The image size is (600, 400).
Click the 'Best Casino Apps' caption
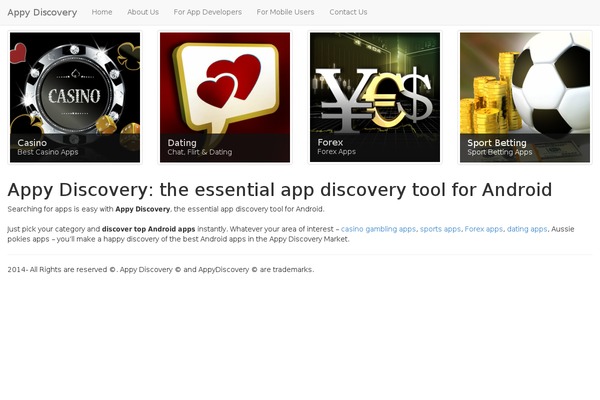(48, 152)
